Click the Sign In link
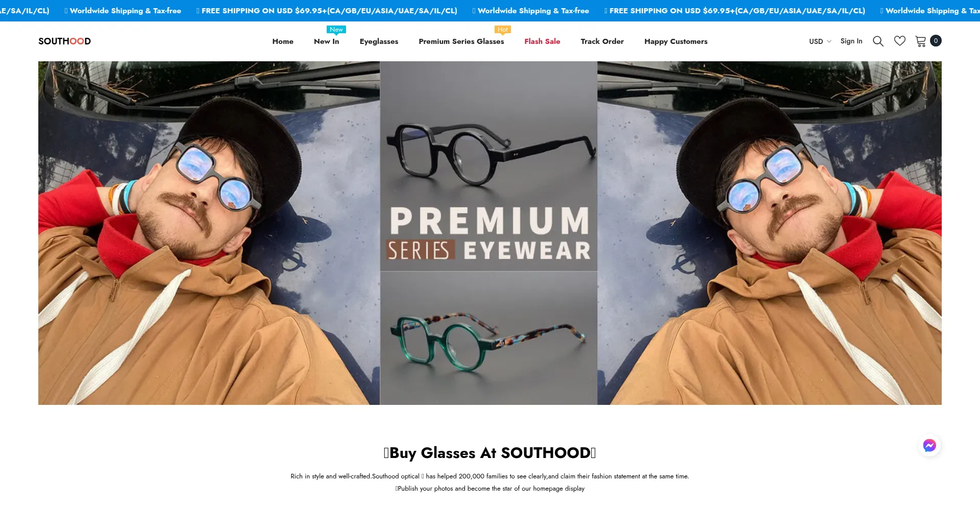Viewport: 980px width, 507px height. 851,41
